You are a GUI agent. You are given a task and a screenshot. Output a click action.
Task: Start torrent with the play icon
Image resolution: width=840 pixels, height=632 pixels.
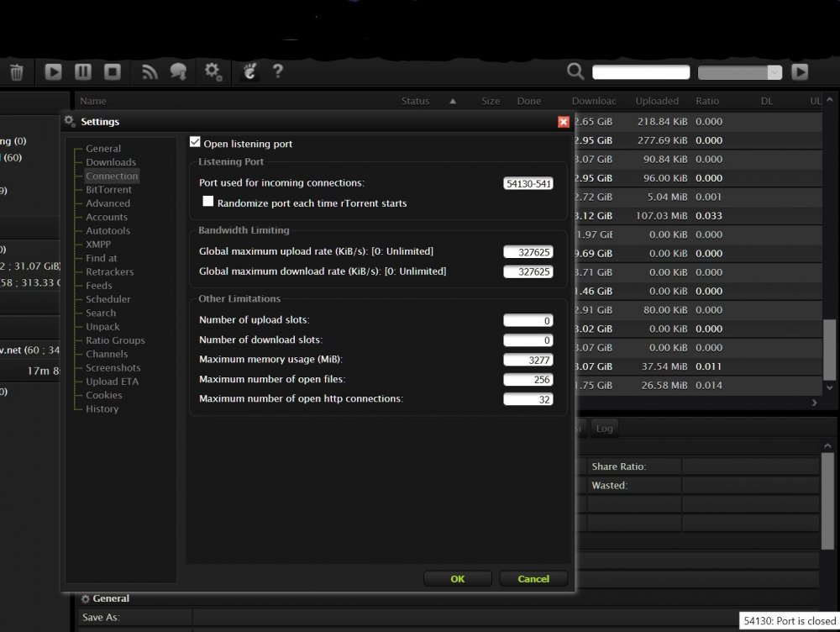pyautogui.click(x=53, y=71)
